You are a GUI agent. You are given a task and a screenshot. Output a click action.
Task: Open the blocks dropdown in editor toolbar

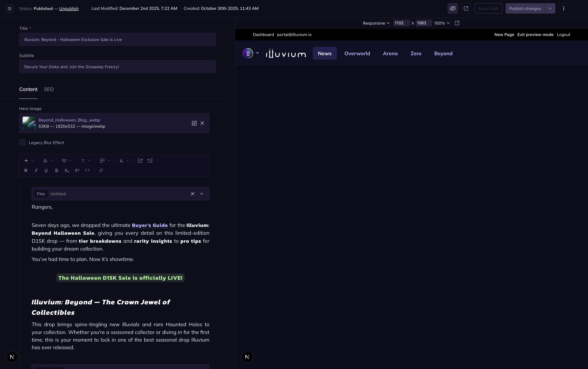coord(48,160)
